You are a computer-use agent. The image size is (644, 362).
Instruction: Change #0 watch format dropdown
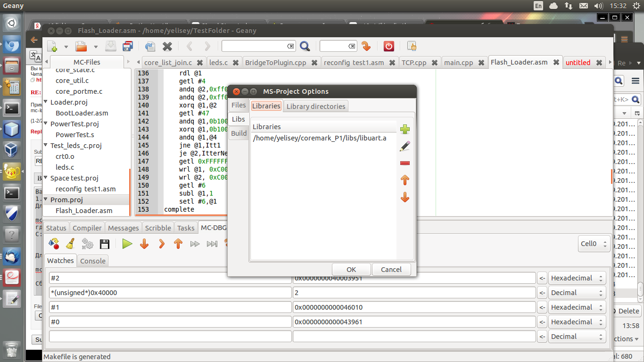pyautogui.click(x=577, y=322)
